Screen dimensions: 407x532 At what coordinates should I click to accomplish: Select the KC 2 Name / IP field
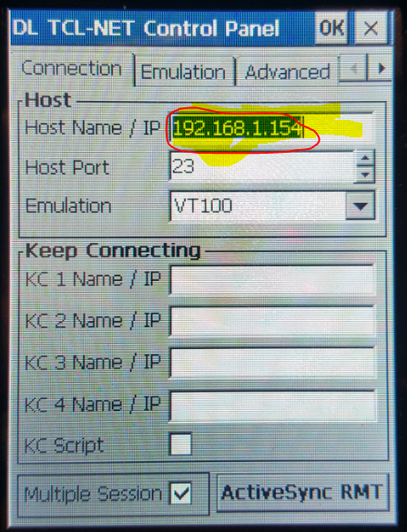[273, 321]
